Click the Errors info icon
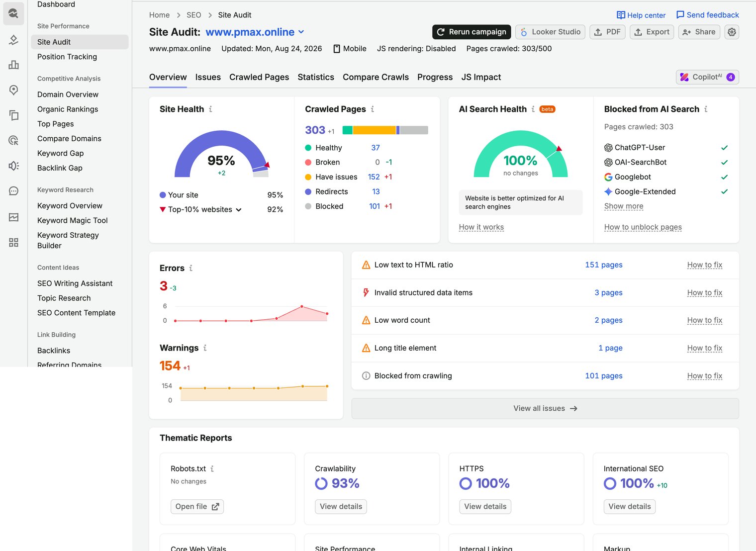The height and width of the screenshot is (551, 756). (190, 268)
